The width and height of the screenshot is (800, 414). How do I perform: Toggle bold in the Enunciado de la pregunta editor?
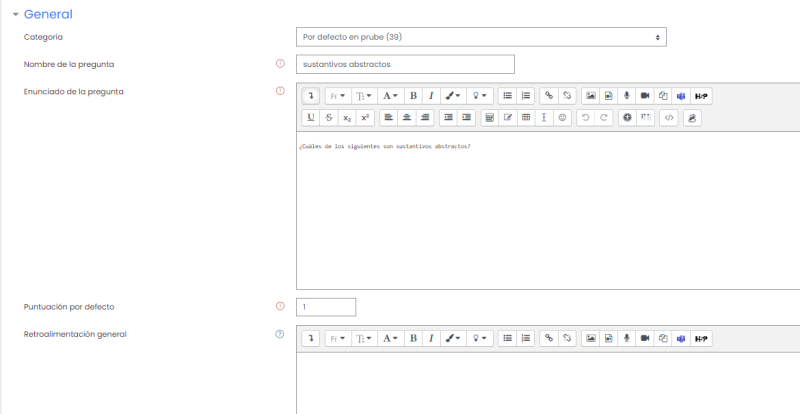[412, 96]
